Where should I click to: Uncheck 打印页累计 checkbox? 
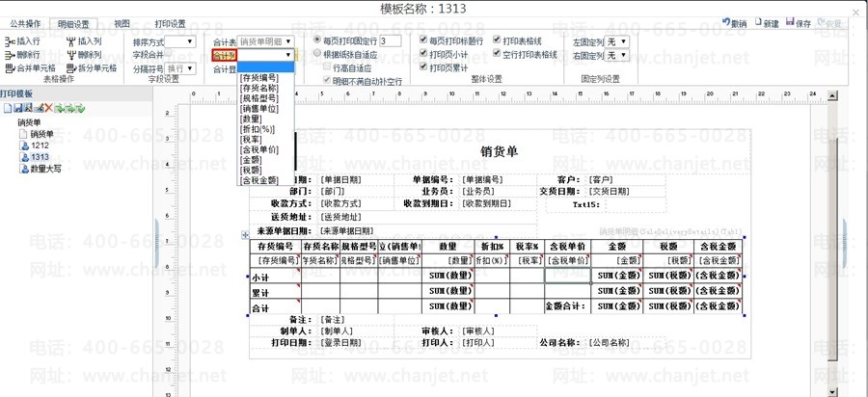tap(423, 66)
